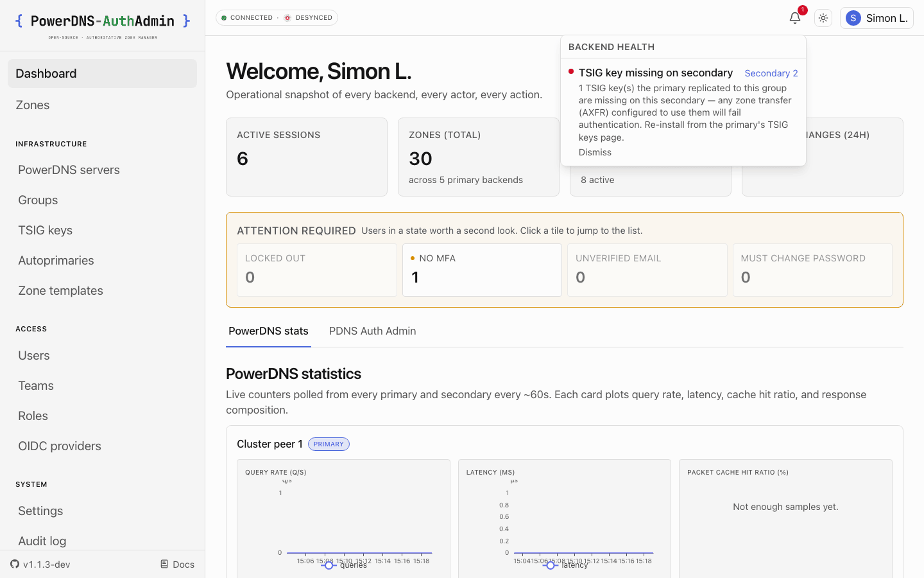Viewport: 924px width, 578px height.
Task: Select TSIG keys in the sidebar
Action: click(x=103, y=230)
